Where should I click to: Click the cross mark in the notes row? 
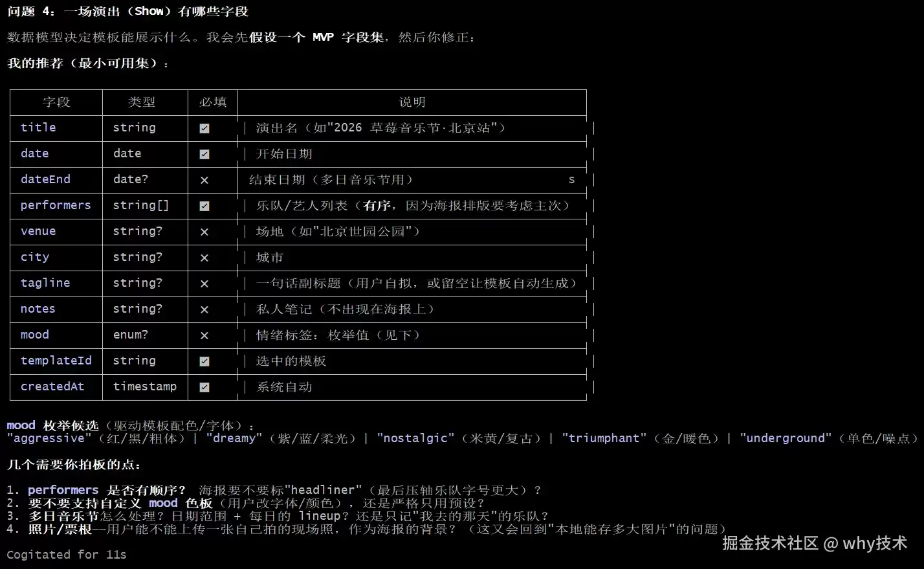coord(204,309)
